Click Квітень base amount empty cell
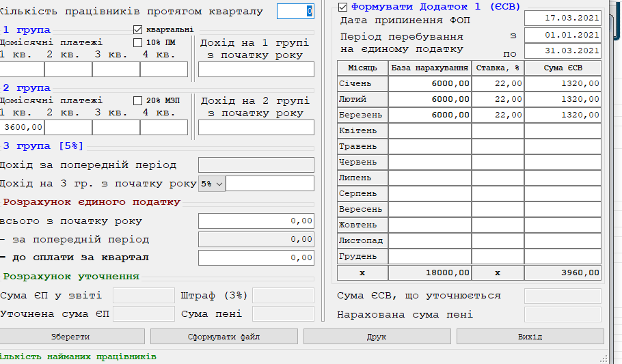Image resolution: width=622 pixels, height=364 pixels. coord(430,131)
